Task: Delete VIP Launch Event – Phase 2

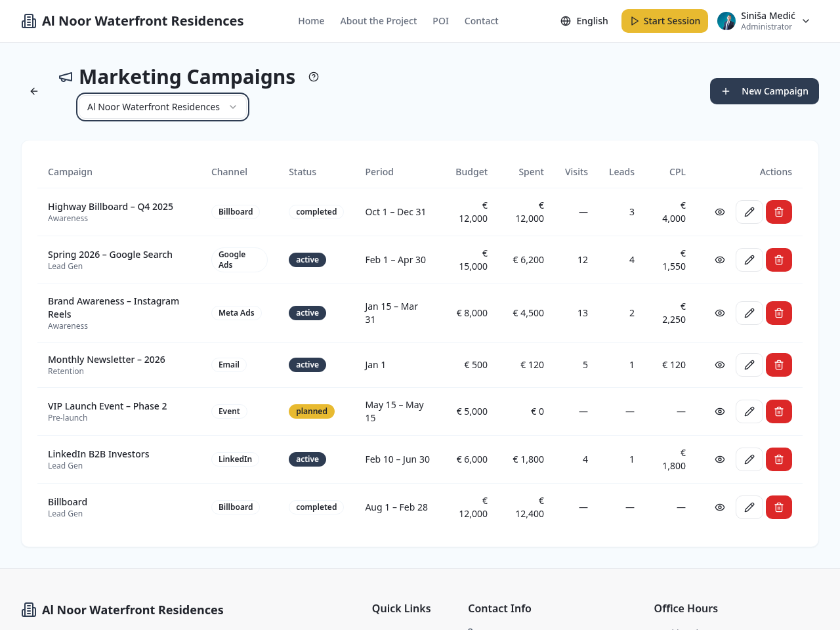Action: (779, 411)
